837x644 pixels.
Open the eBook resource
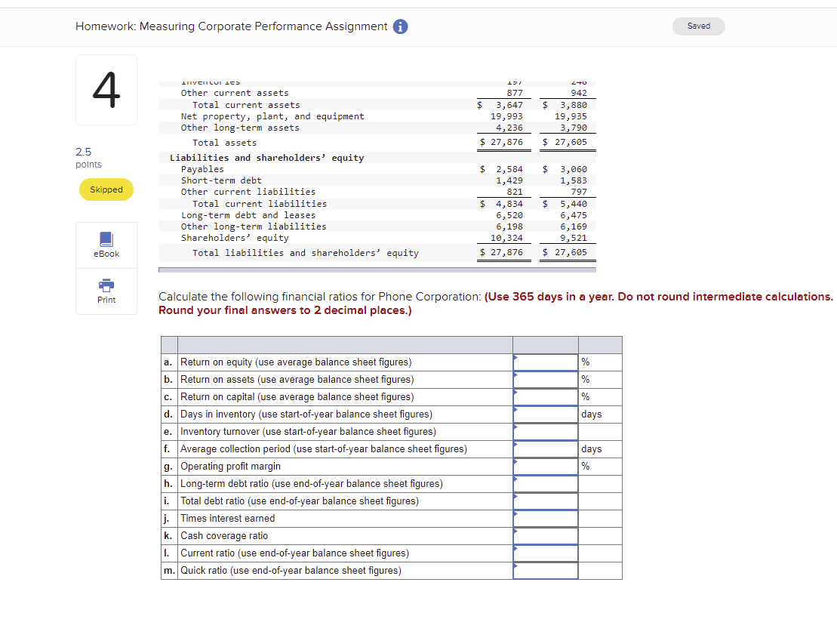[106, 244]
